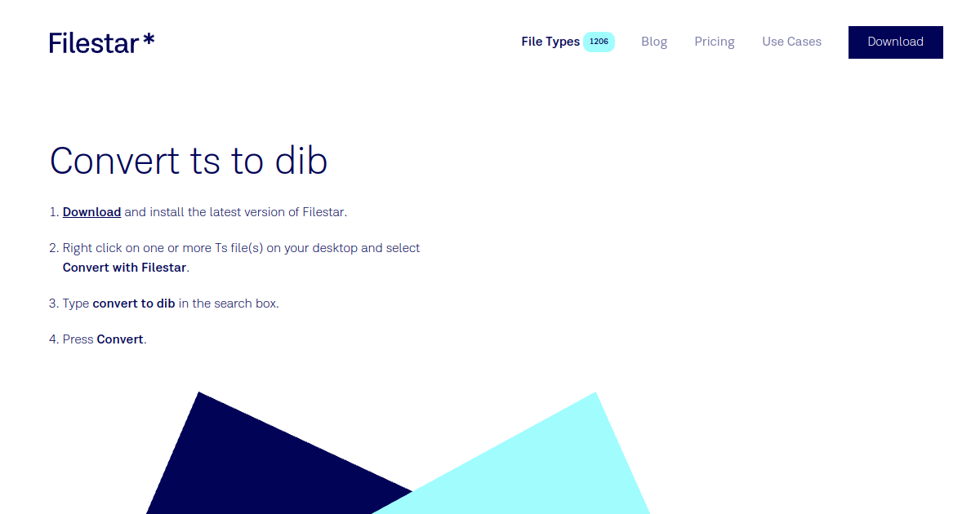Go to the Pricing page
The image size is (980, 514).
pyautogui.click(x=714, y=41)
